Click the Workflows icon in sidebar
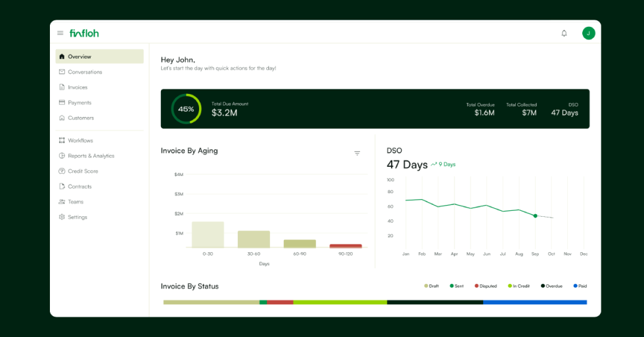This screenshot has width=644, height=337. [62, 141]
